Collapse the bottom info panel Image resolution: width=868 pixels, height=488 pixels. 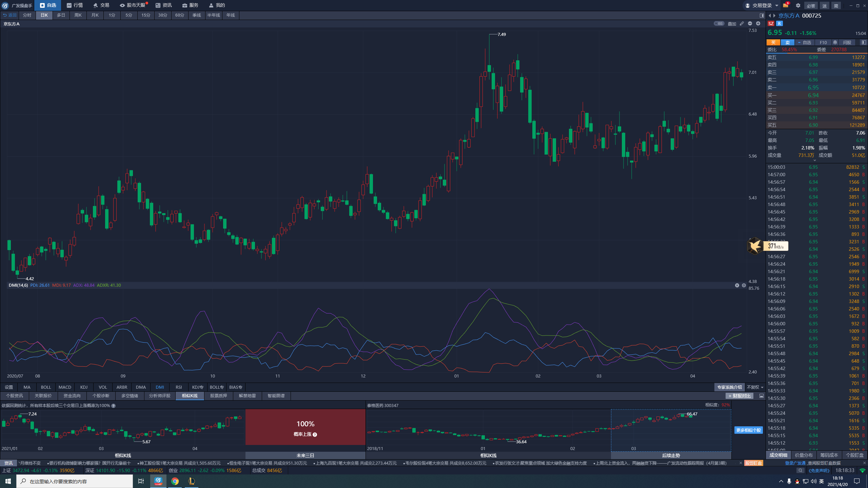point(762,396)
